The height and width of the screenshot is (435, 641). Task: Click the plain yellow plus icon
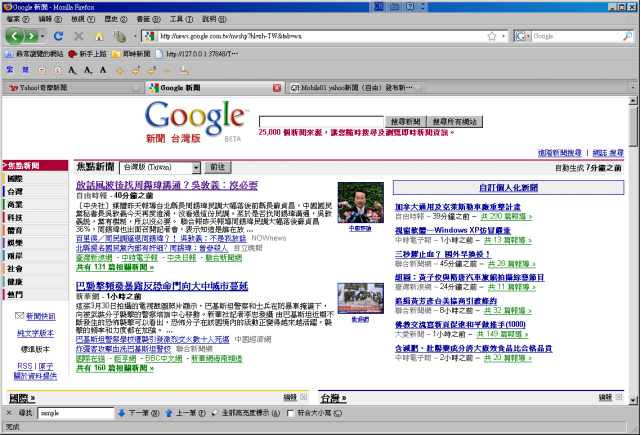click(119, 71)
